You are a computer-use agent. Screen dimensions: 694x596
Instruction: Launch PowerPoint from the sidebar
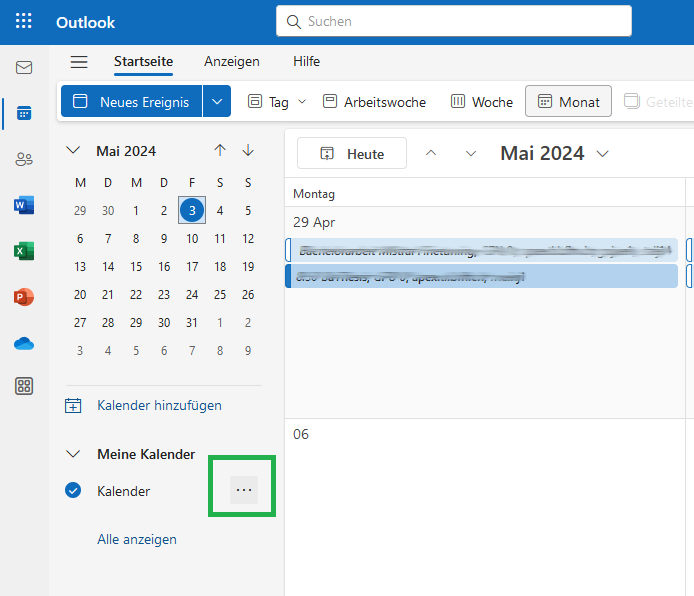pyautogui.click(x=24, y=297)
